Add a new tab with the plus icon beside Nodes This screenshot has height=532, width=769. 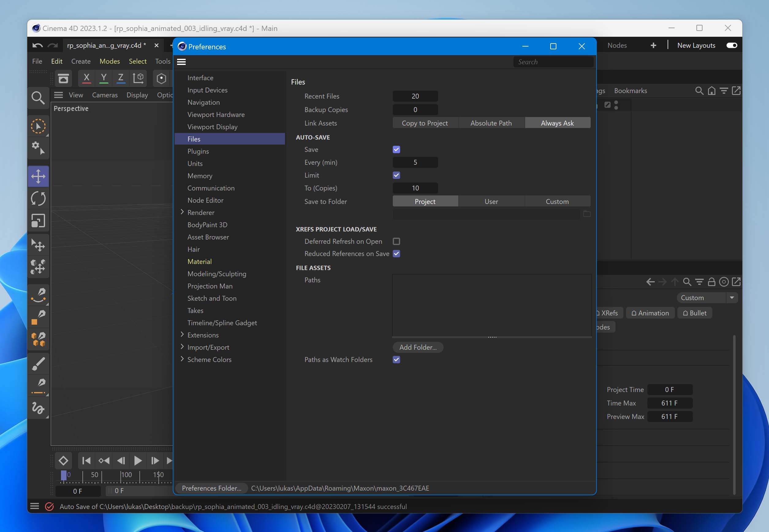pyautogui.click(x=653, y=45)
